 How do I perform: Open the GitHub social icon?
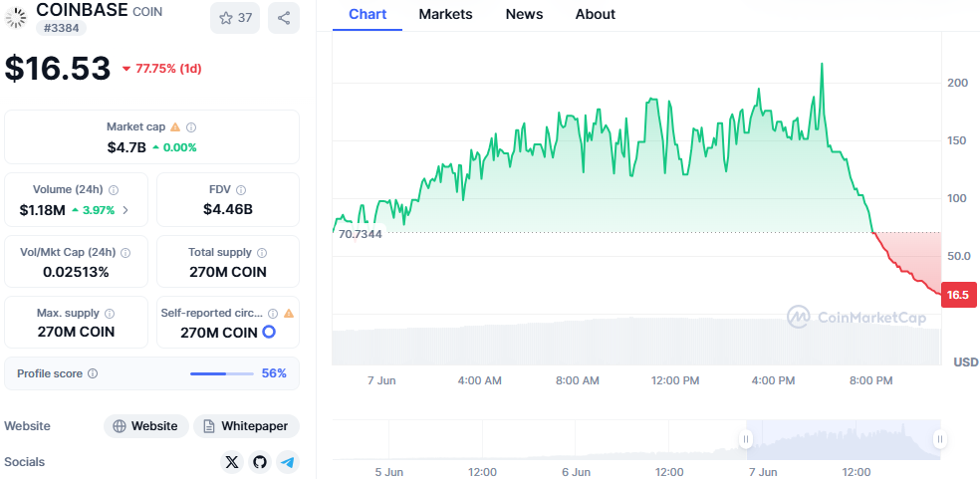coord(260,462)
